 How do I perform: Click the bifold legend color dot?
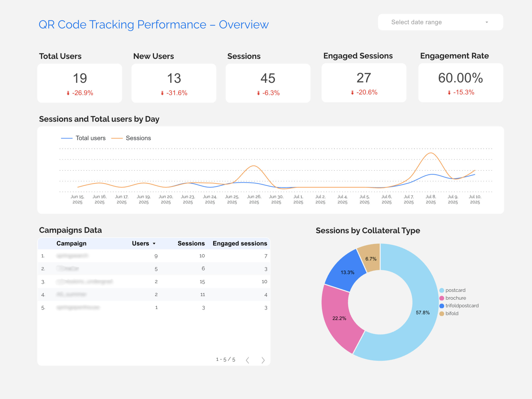(441, 314)
